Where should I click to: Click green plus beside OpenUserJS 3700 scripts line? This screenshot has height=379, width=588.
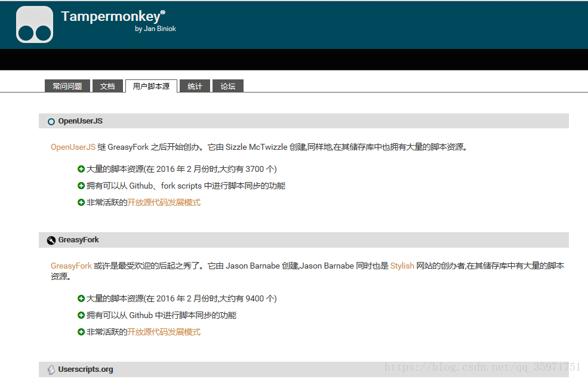81,169
